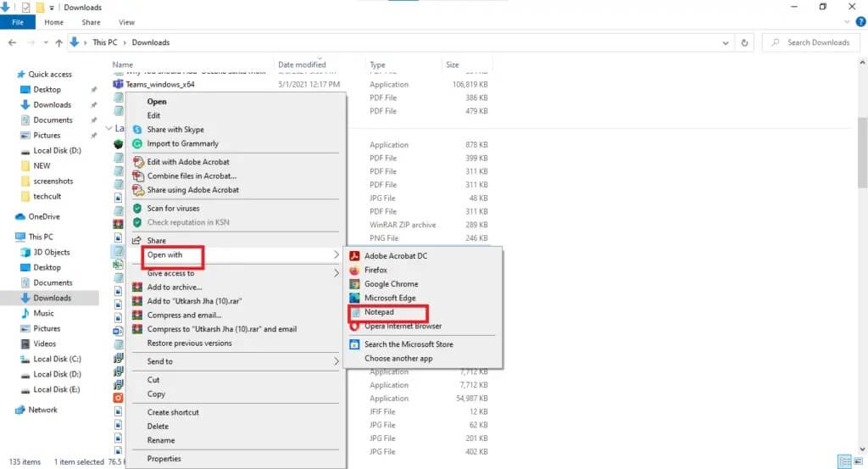Click the Google Chrome icon in the submenu

tap(354, 284)
